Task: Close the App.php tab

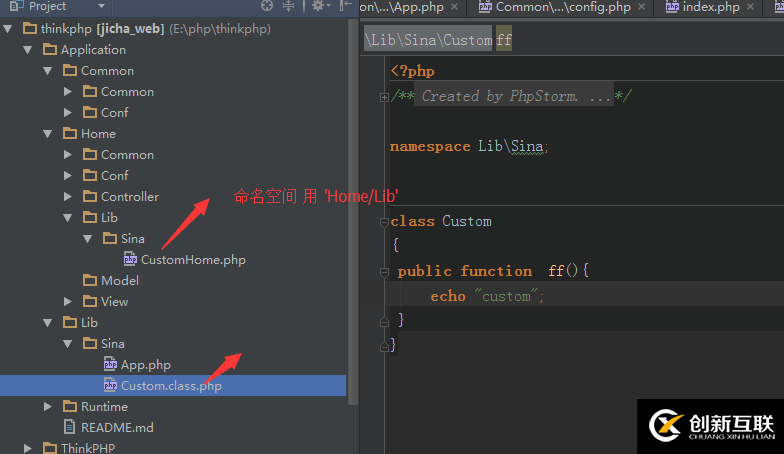Action: pyautogui.click(x=454, y=6)
